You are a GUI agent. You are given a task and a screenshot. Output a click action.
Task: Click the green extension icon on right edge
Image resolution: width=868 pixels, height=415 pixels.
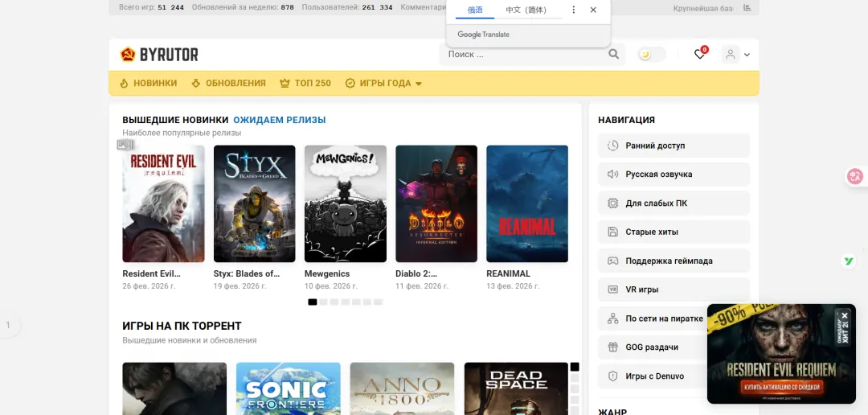(x=849, y=261)
